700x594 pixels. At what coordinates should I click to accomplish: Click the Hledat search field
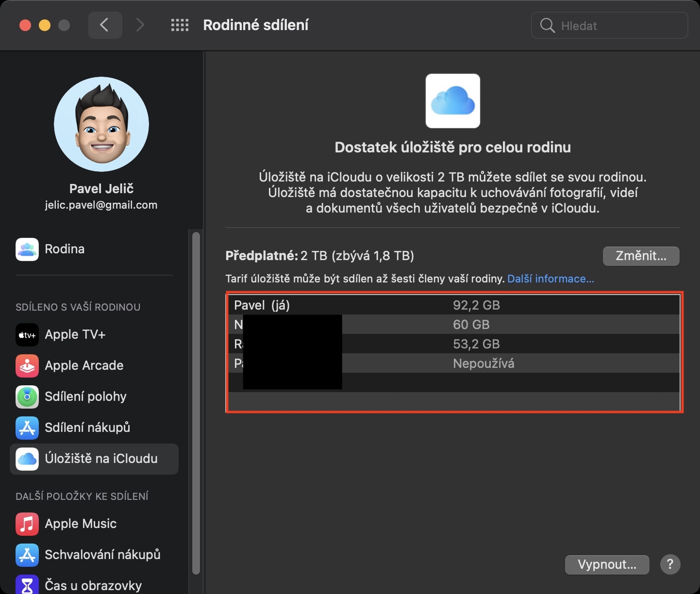[x=610, y=25]
